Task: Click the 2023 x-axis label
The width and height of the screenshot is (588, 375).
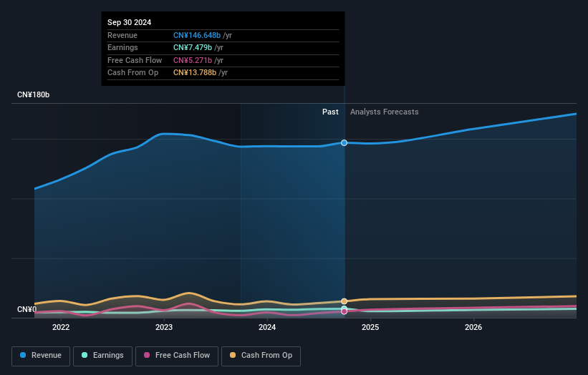Action: (164, 327)
